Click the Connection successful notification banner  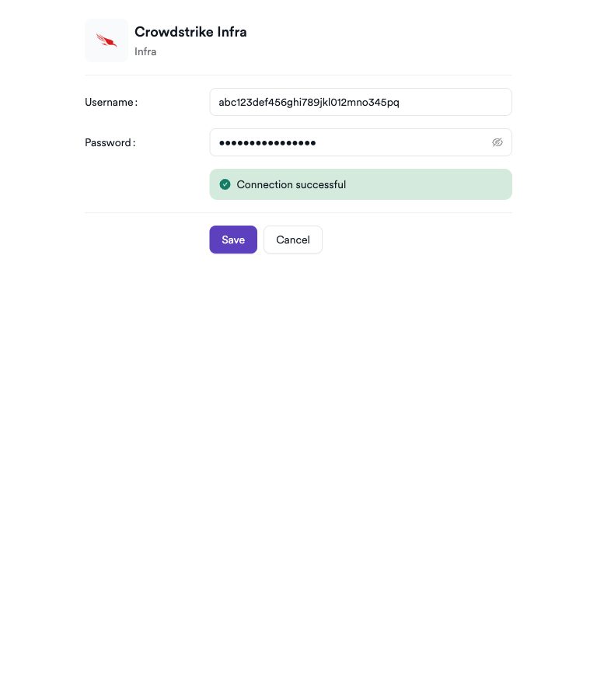pyautogui.click(x=361, y=184)
